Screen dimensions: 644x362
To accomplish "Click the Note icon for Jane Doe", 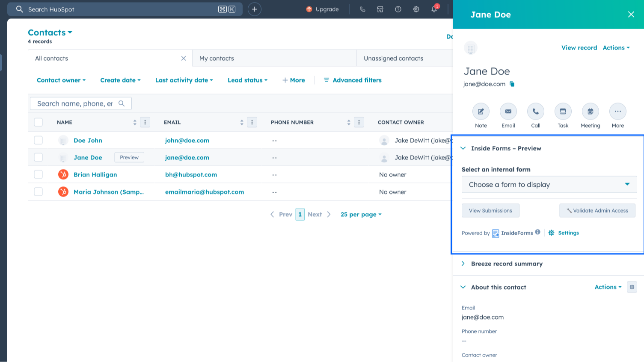I will [481, 112].
